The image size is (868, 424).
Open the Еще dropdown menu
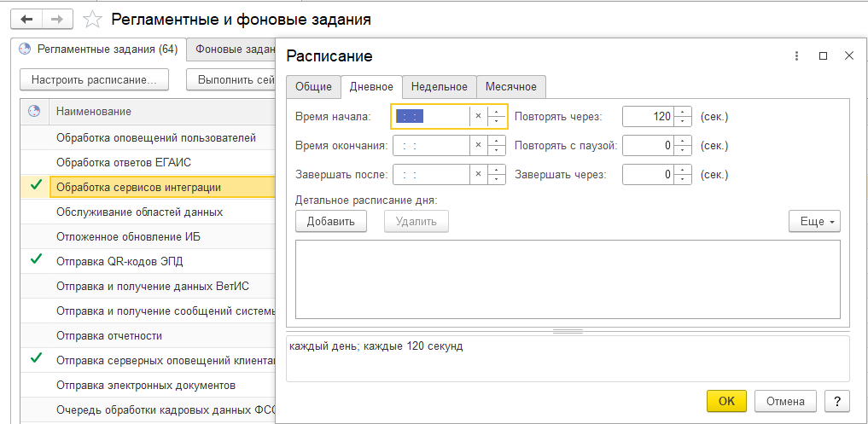click(814, 221)
